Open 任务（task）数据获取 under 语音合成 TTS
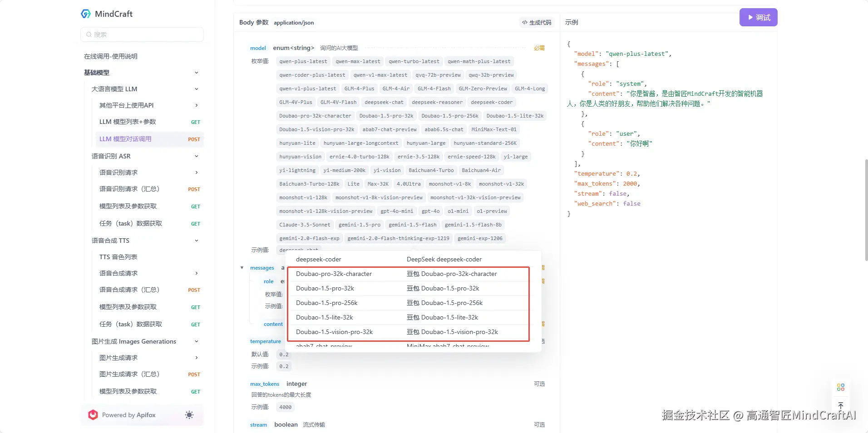 tap(150, 324)
